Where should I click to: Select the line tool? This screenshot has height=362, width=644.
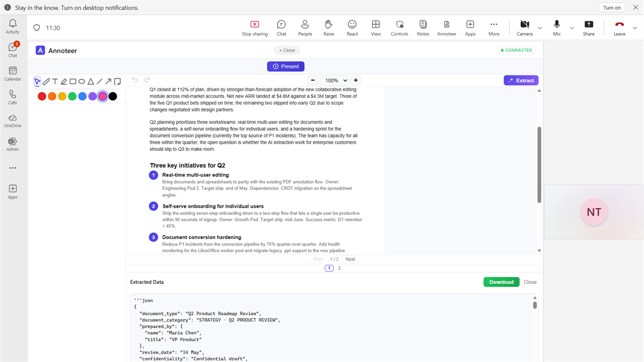pos(99,82)
